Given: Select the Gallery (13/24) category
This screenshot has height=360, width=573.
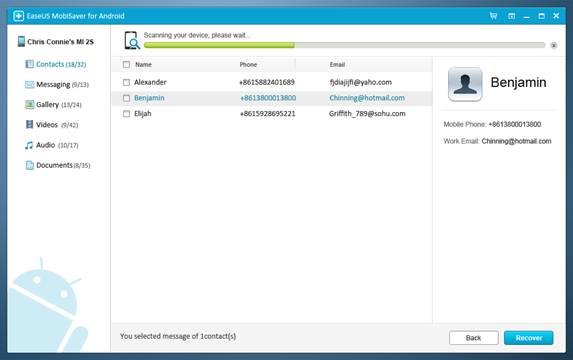Looking at the screenshot, I should 59,105.
